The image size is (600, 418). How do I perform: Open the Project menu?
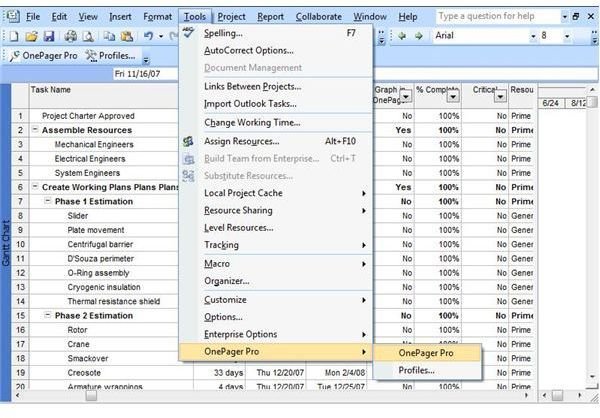tap(232, 17)
